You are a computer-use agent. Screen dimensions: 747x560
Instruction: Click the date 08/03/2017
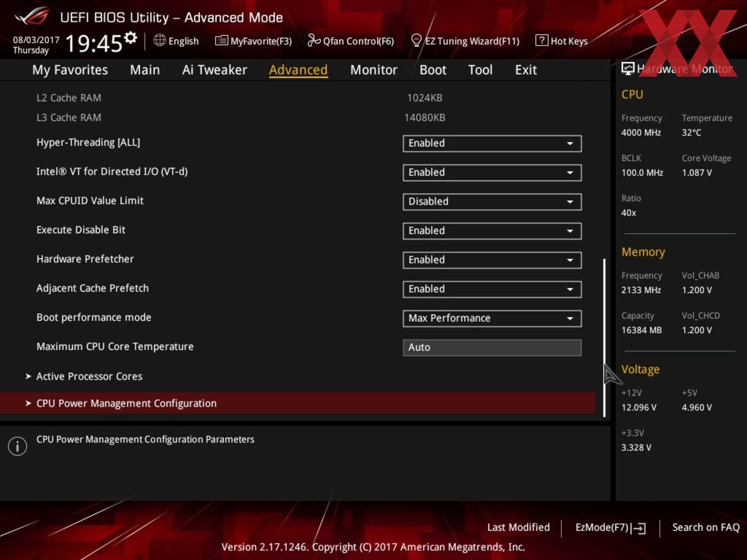(x=36, y=40)
